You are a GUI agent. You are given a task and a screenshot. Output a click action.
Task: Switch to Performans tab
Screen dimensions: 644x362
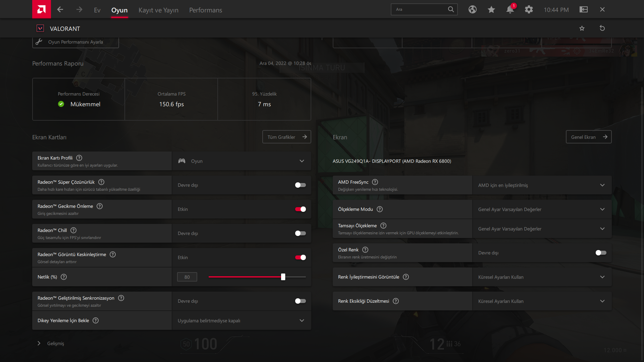[x=205, y=10]
